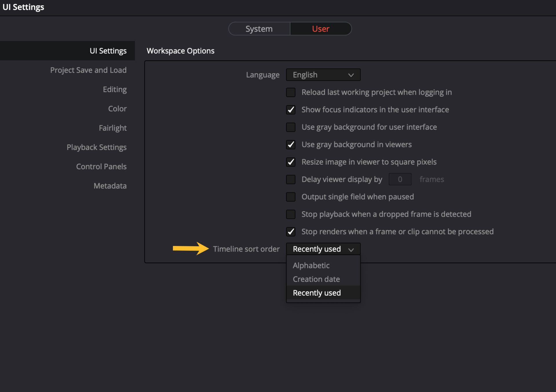Open Playback Settings section

[96, 147]
